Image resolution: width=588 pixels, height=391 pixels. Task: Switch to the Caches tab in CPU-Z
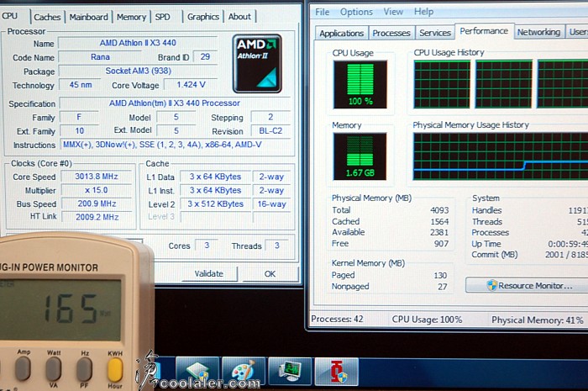pyautogui.click(x=47, y=17)
